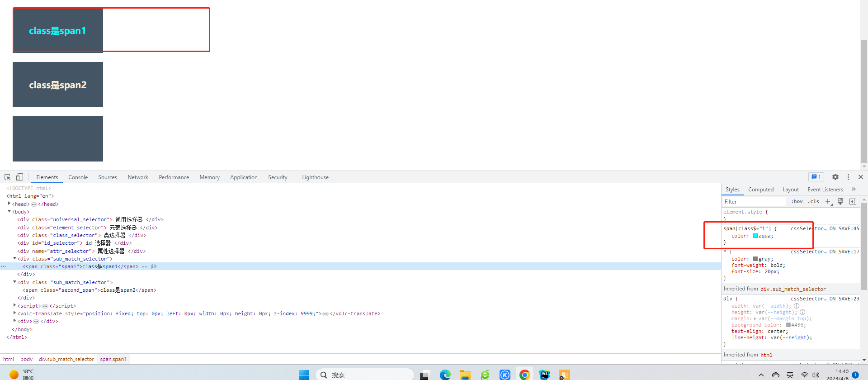The width and height of the screenshot is (868, 380).
Task: Expand the script node triangle
Action: [14, 305]
